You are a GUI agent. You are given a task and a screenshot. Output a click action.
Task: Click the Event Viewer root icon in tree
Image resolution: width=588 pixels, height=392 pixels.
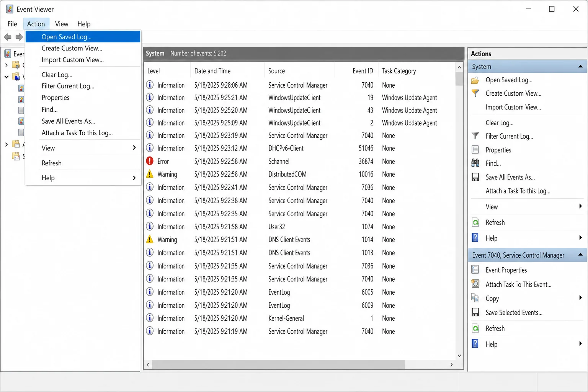click(x=8, y=54)
